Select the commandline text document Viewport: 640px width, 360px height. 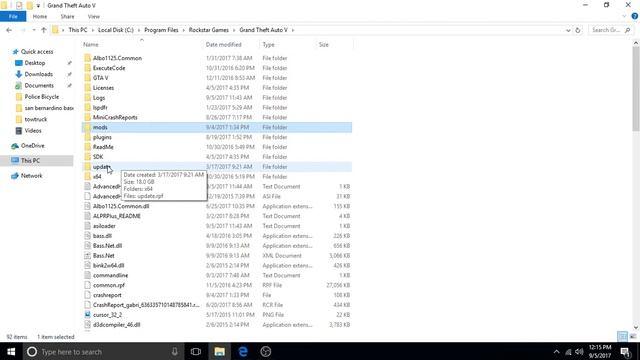click(x=110, y=275)
